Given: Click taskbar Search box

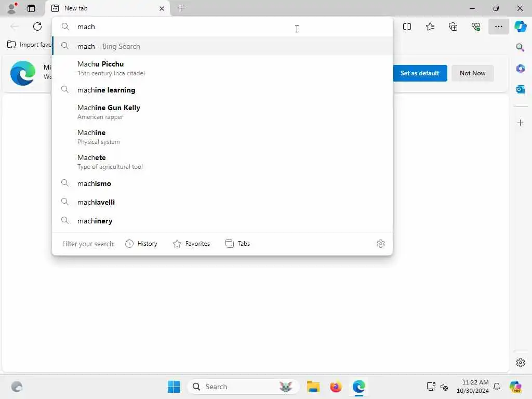Looking at the screenshot, I should (x=243, y=387).
